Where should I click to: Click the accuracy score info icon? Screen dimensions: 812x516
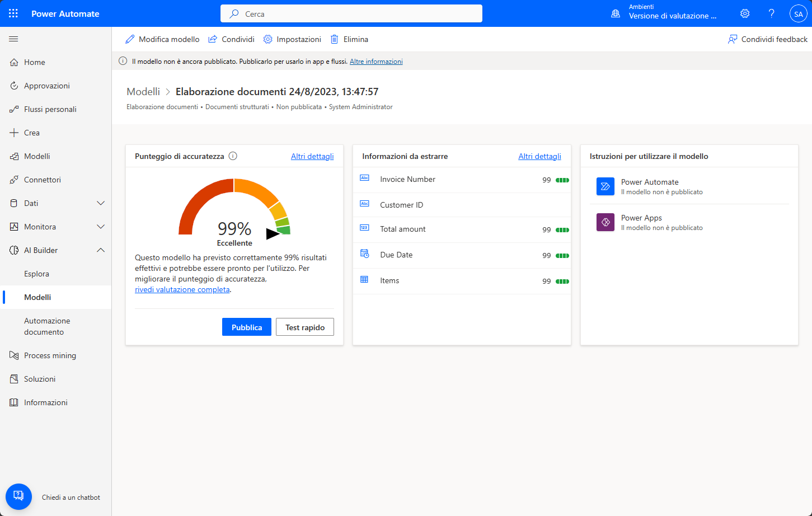tap(233, 156)
